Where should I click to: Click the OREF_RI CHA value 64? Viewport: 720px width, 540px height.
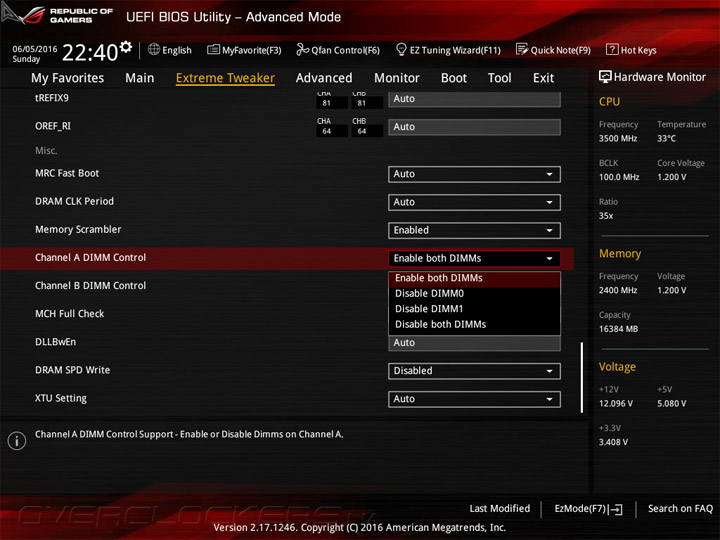click(326, 131)
